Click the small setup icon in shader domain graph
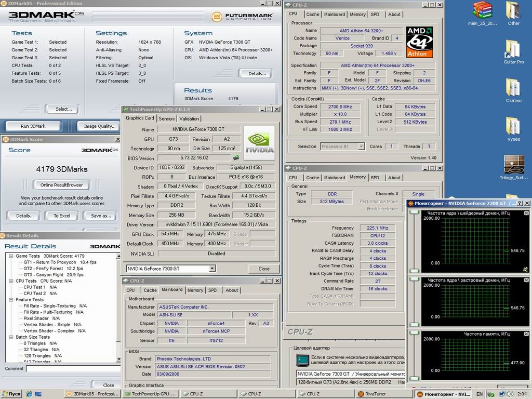This screenshot has width=532, height=399. coord(526,270)
